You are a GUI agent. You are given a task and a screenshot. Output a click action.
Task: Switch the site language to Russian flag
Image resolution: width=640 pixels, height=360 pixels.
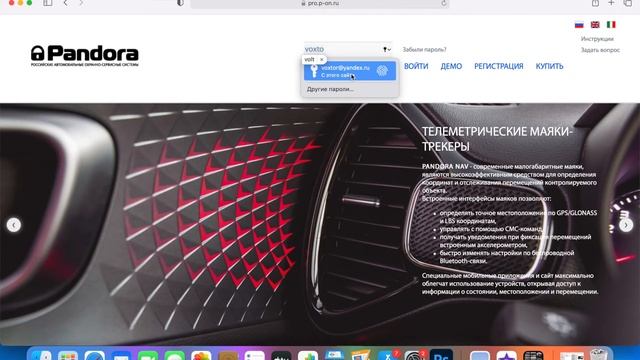[x=579, y=24]
